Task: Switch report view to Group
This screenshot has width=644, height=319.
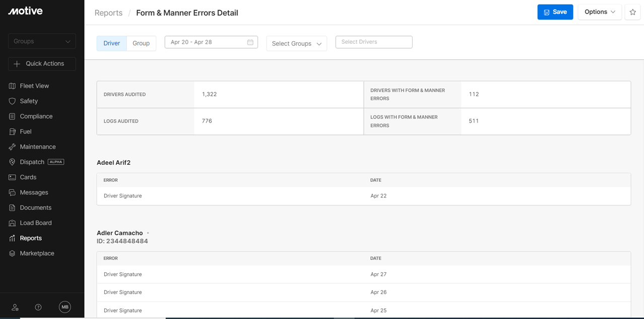Action: click(141, 43)
